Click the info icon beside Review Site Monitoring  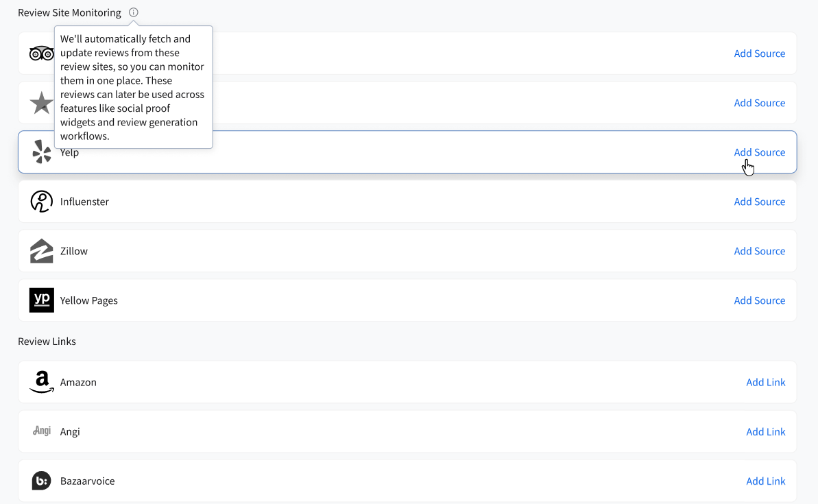pyautogui.click(x=134, y=12)
